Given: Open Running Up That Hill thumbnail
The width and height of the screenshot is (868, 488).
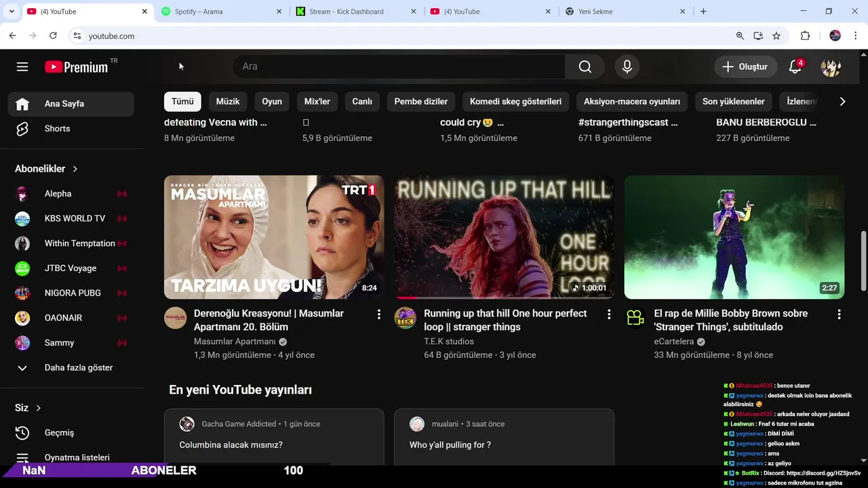Looking at the screenshot, I should 504,237.
